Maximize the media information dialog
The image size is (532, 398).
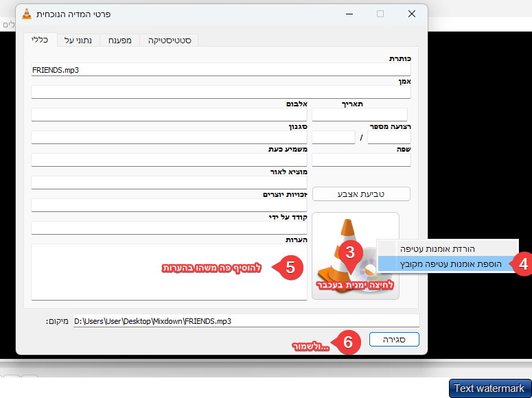[380, 14]
